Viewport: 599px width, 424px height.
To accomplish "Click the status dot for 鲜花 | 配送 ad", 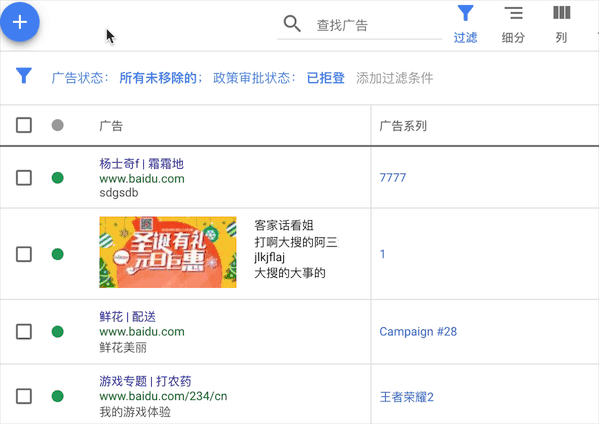I will click(58, 332).
